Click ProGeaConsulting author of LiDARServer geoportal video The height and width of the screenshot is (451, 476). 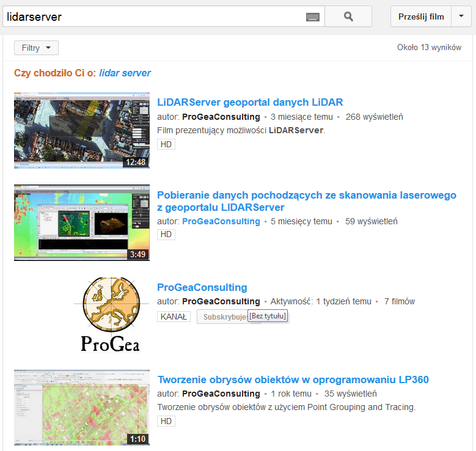coord(221,117)
